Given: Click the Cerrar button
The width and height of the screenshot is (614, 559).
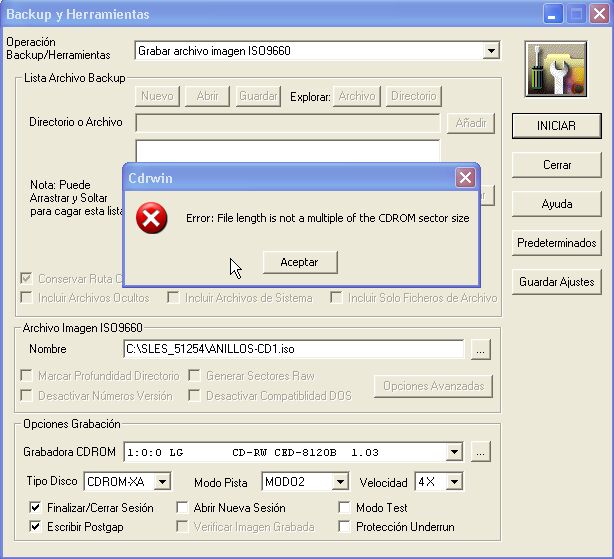Looking at the screenshot, I should 556,165.
